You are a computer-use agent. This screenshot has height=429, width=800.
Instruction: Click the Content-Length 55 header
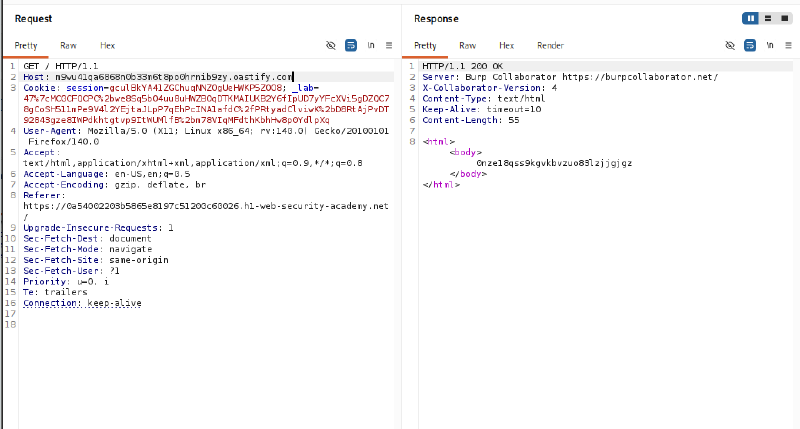click(470, 120)
